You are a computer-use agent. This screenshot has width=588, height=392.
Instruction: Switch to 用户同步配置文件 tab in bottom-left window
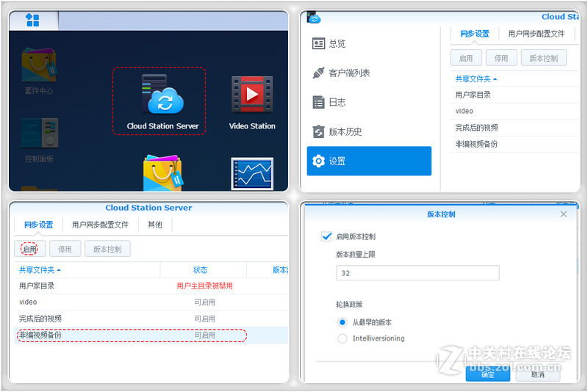click(x=100, y=225)
